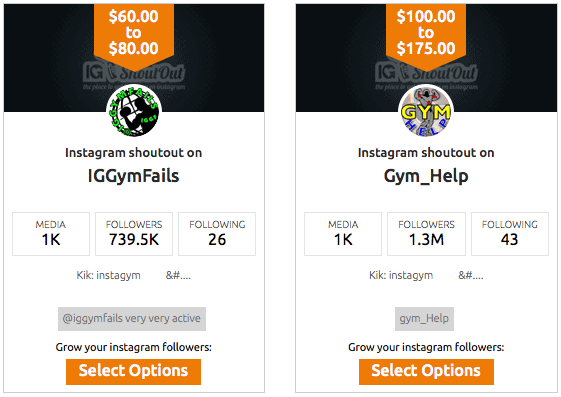Viewport: 561px width, 397px height.
Task: Click the IGGymFails profile avatar
Action: [134, 111]
